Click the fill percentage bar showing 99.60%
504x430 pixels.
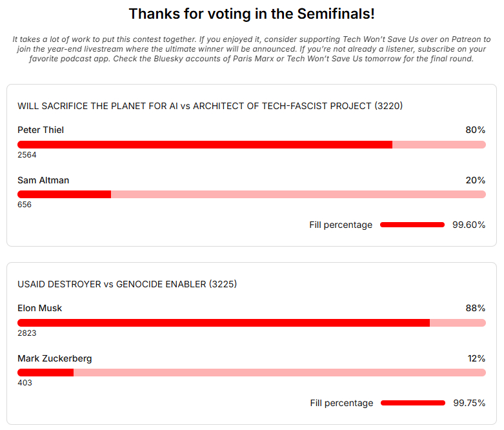tap(412, 225)
